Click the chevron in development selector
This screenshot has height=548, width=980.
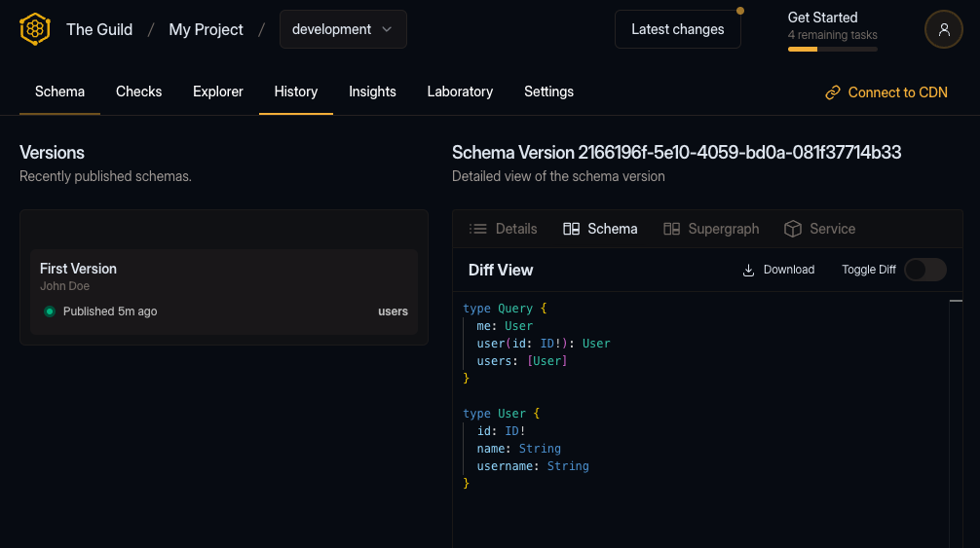387,29
